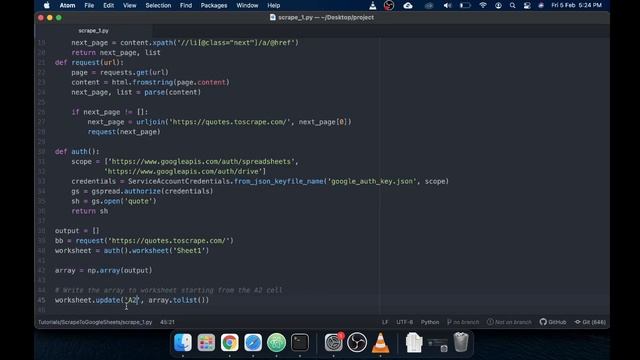
Task: Change the Python grammar selector
Action: click(x=430, y=322)
